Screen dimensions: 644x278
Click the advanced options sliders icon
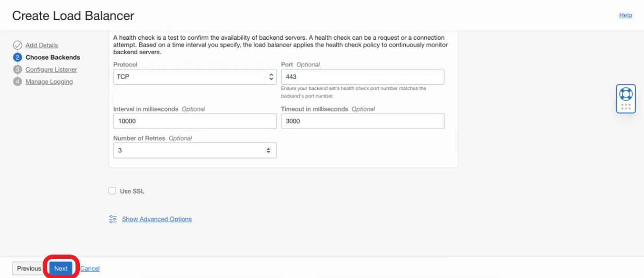pyautogui.click(x=113, y=219)
